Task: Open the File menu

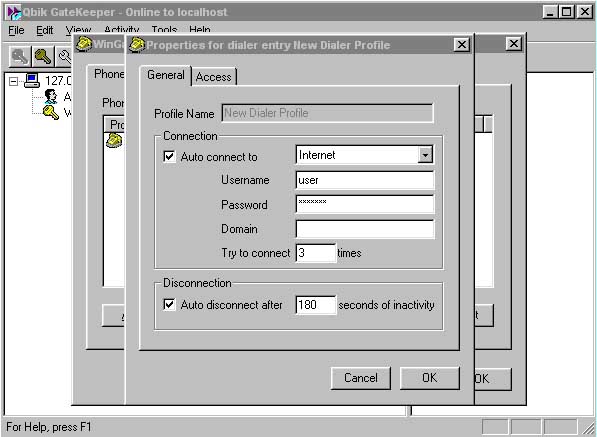Action: 16,30
